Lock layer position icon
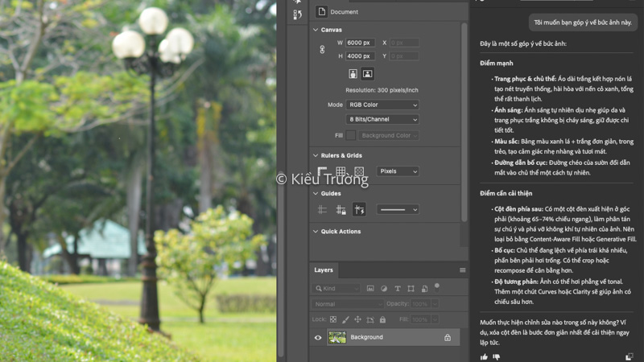Viewport: 644px width, 362px height. (x=357, y=319)
